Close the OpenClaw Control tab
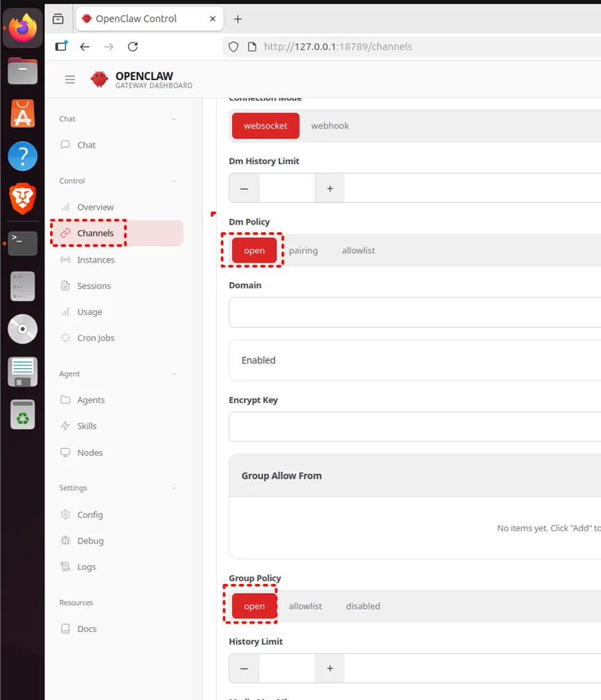The height and width of the screenshot is (700, 601). pyautogui.click(x=213, y=19)
